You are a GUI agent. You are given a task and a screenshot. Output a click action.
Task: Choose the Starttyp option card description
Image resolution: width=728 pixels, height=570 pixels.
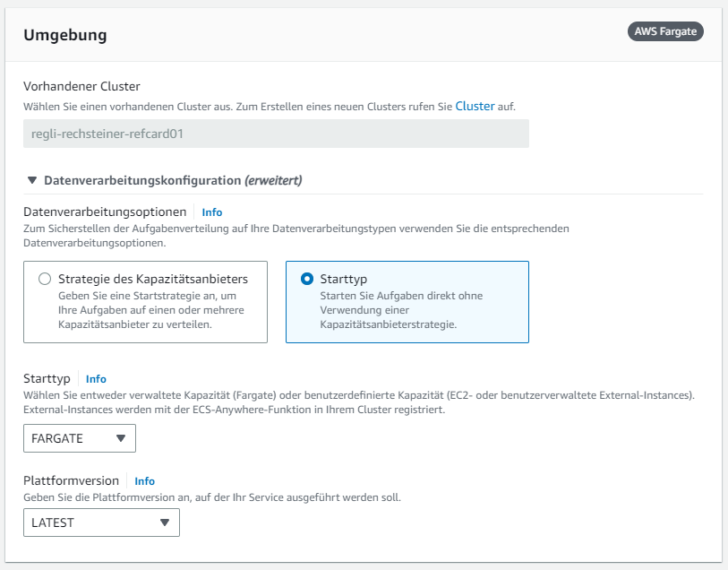(399, 310)
